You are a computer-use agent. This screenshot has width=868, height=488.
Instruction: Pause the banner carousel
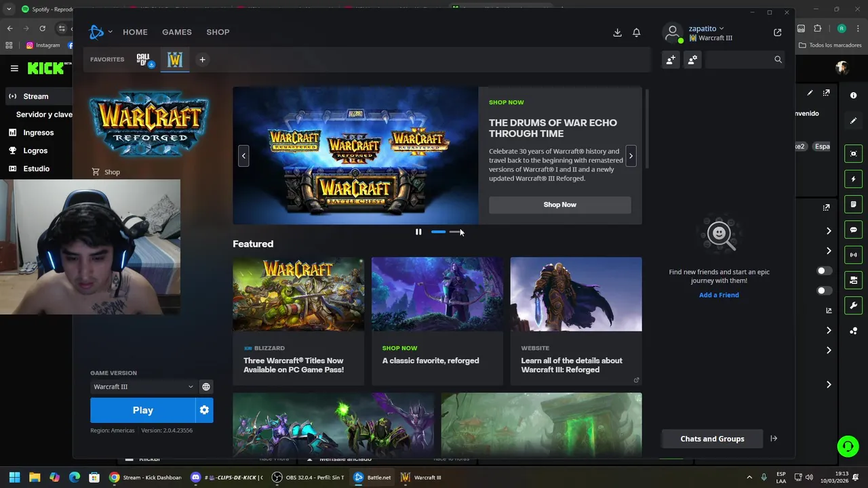click(x=418, y=232)
